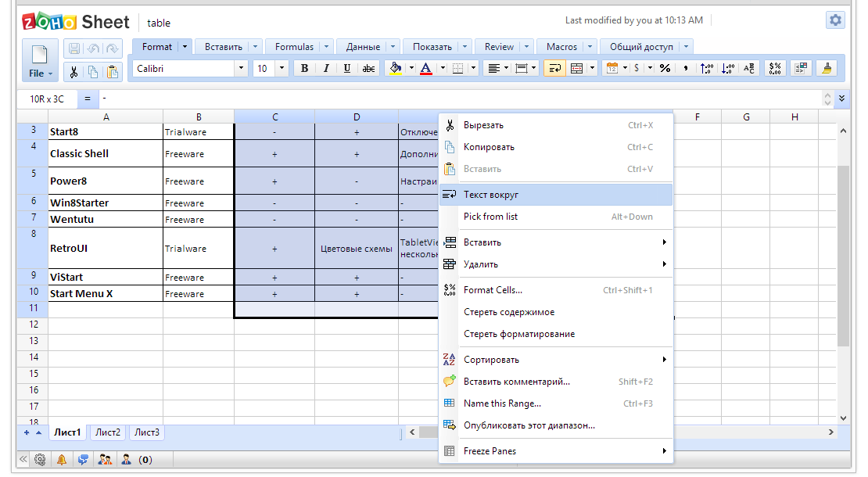Click the ABC text format icon
This screenshot has height=477, width=868.
click(749, 68)
